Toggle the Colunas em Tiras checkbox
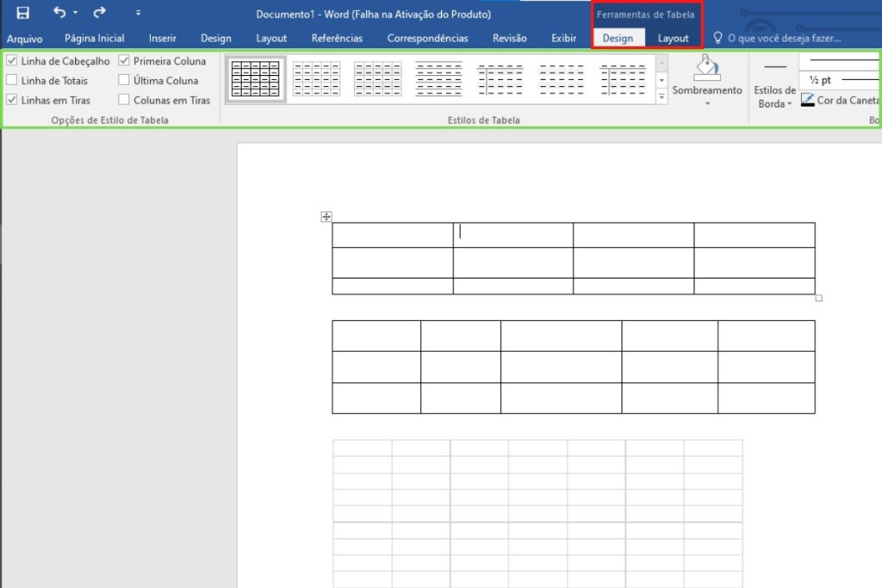The width and height of the screenshot is (882, 588). (124, 100)
